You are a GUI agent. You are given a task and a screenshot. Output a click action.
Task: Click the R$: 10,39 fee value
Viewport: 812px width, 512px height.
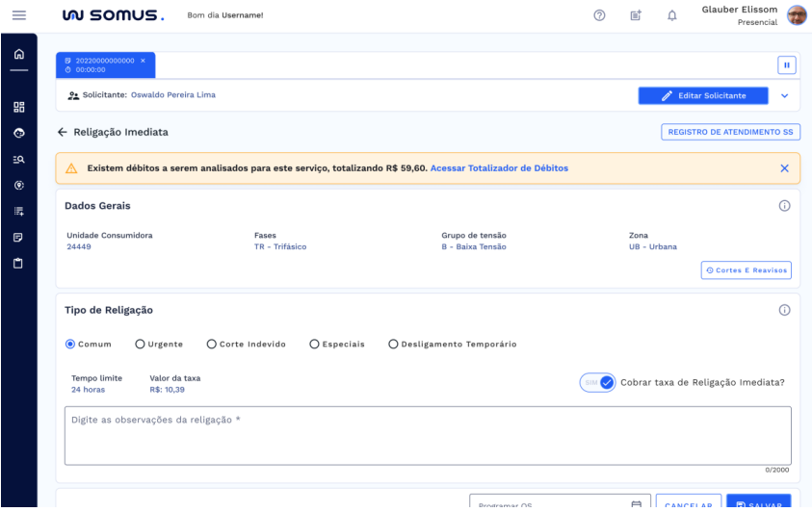click(x=168, y=390)
